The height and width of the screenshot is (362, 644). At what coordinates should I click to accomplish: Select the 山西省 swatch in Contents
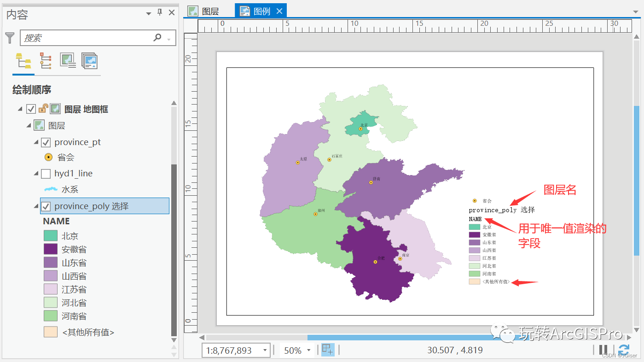[51, 276]
